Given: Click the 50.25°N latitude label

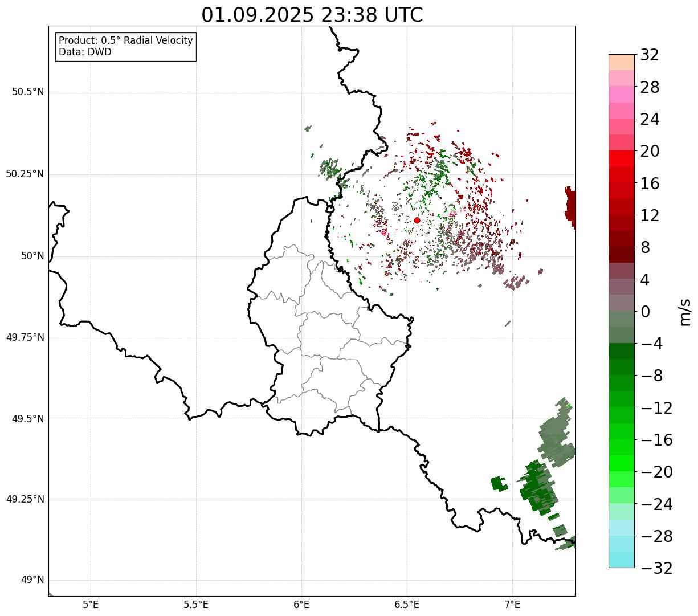Looking at the screenshot, I should 25,174.
